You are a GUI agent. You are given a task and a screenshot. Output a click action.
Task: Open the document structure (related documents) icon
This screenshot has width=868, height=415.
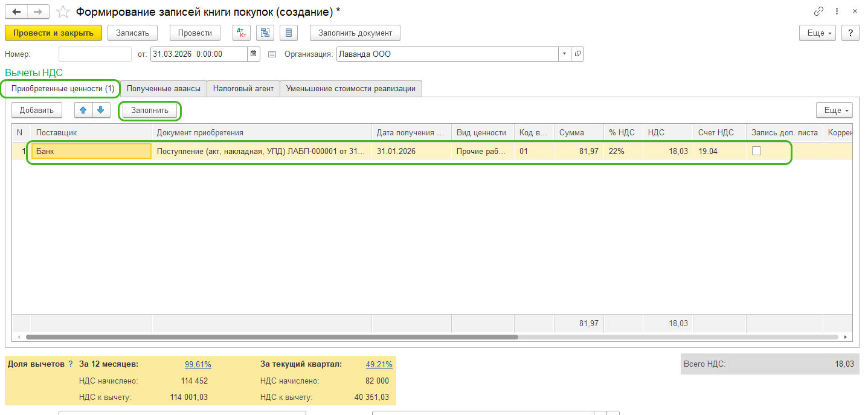click(x=265, y=33)
